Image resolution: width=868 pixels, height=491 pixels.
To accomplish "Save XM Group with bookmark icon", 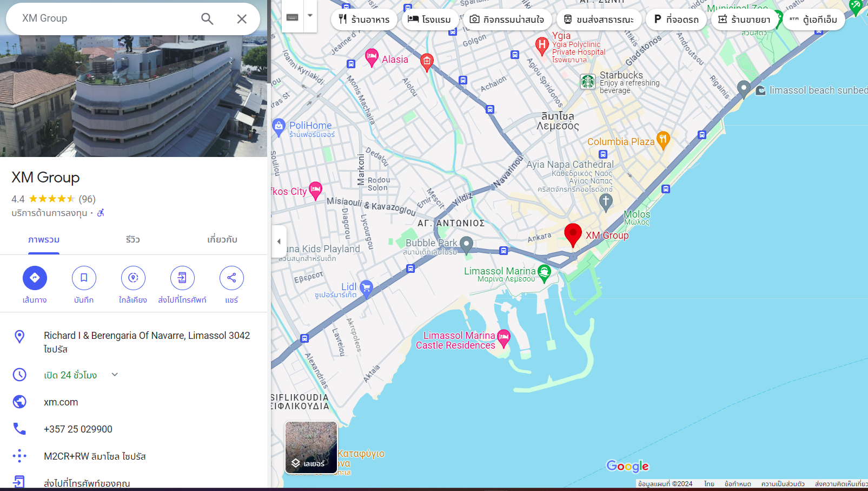I will pyautogui.click(x=84, y=278).
